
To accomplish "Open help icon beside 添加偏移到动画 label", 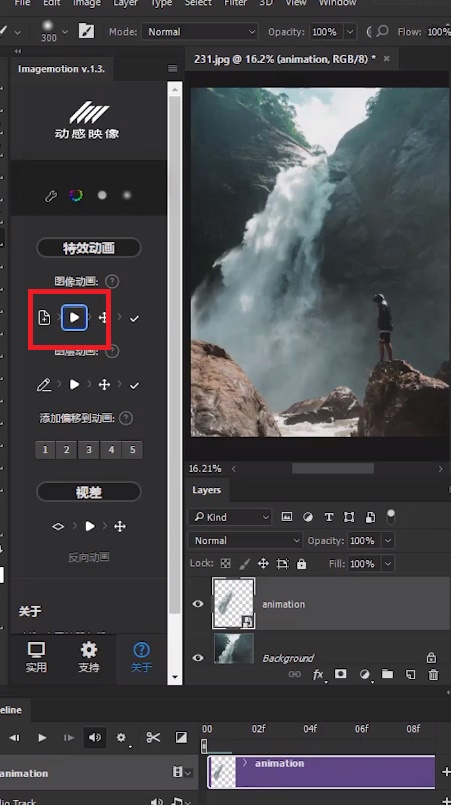I will (x=125, y=418).
